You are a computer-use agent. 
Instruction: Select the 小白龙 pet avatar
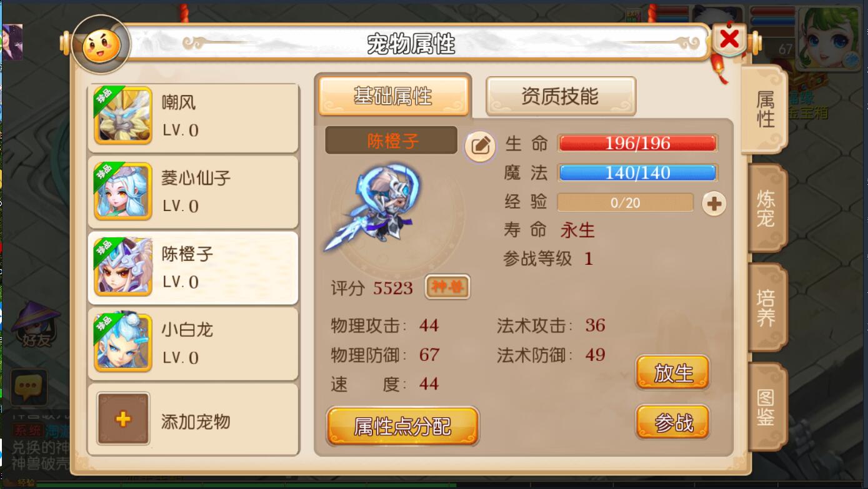[x=123, y=343]
